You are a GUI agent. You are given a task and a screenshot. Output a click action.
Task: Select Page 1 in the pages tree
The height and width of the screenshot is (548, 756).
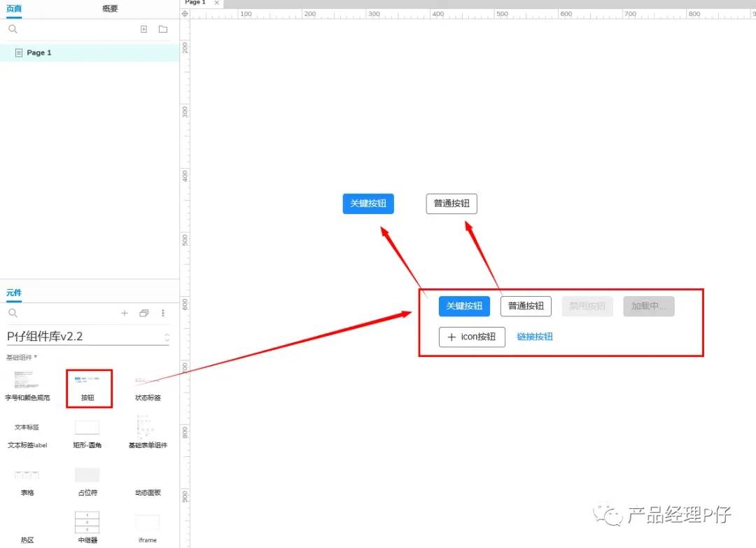[x=38, y=52]
